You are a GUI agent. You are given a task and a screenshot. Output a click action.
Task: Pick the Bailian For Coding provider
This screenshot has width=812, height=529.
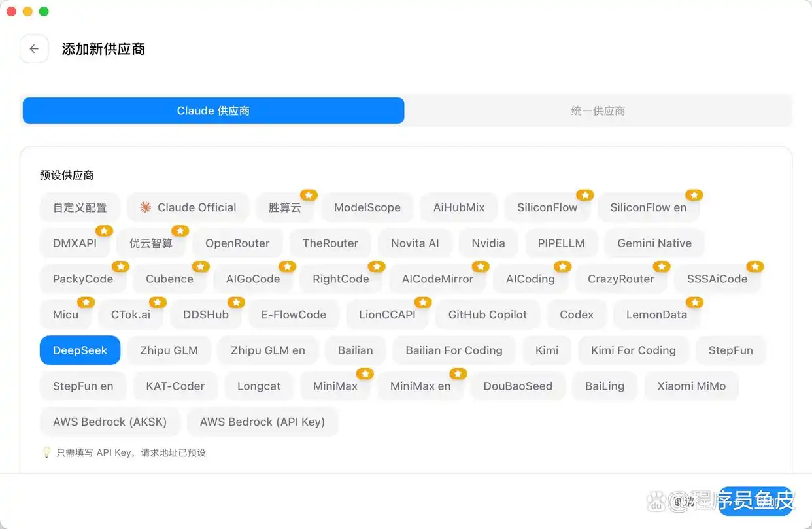click(454, 350)
